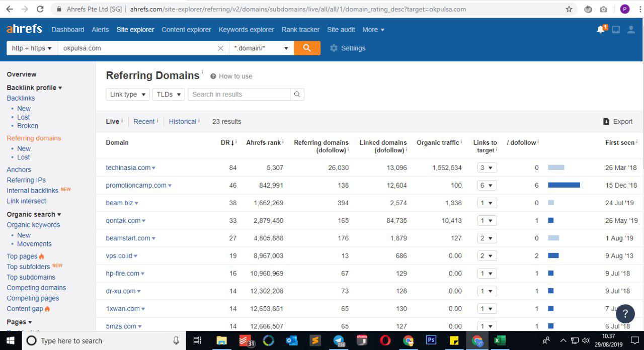644x350 pixels.
Task: Open the techinasia.com domain link
Action: (128, 167)
